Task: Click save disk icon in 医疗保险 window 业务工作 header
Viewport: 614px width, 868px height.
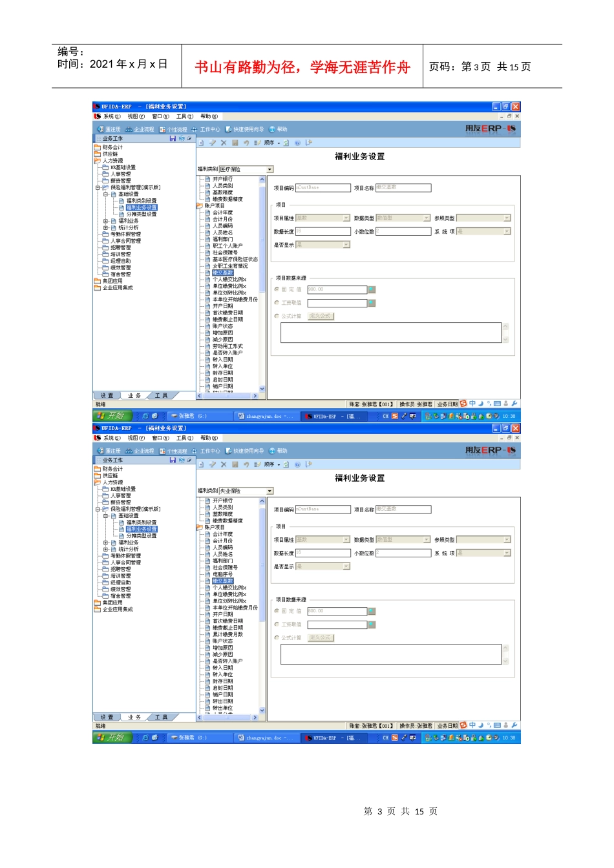Action: (173, 138)
